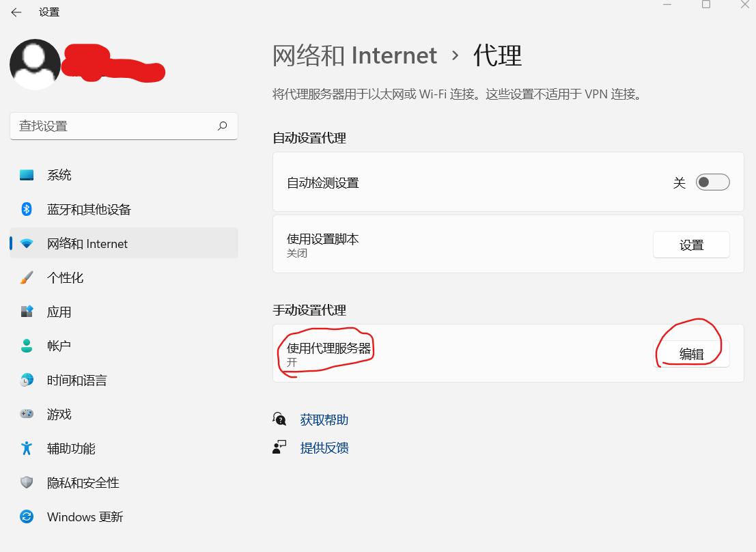Open 系统 settings from the sidebar

point(59,175)
